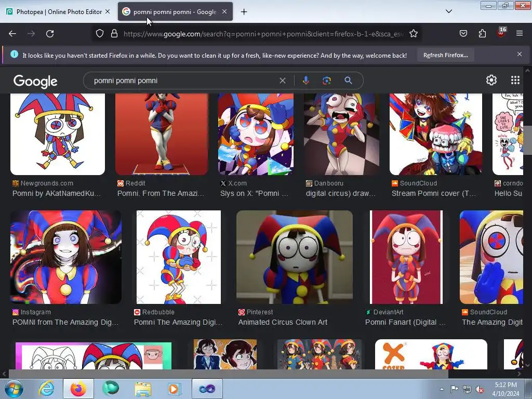This screenshot has height=399, width=532.
Task: Close the Photopea tab
Action: pyautogui.click(x=108, y=11)
